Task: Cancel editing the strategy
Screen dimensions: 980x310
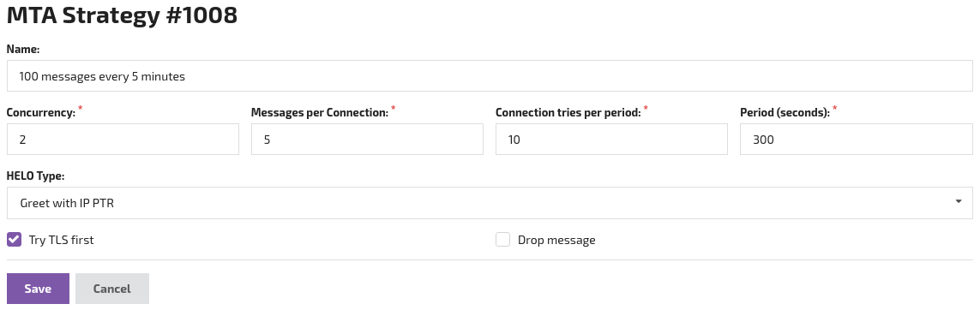Action: pos(111,289)
